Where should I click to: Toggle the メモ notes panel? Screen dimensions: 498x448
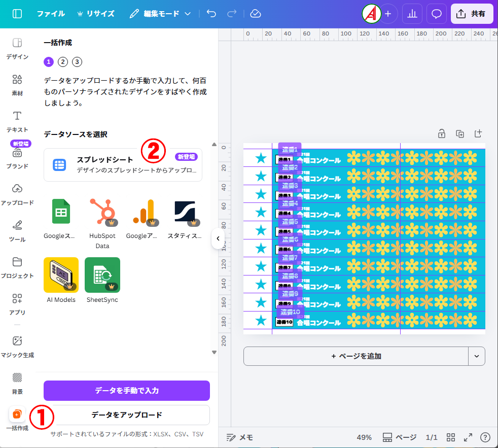click(x=240, y=437)
